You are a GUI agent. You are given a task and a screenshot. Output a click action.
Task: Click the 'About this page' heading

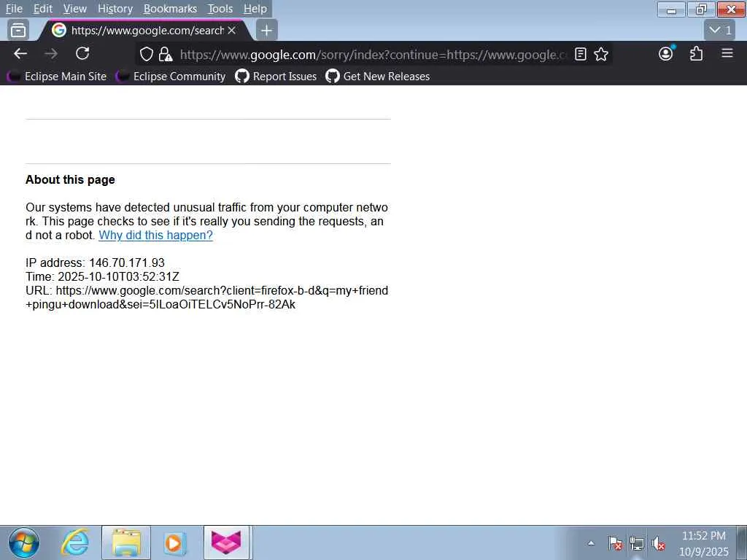click(70, 179)
